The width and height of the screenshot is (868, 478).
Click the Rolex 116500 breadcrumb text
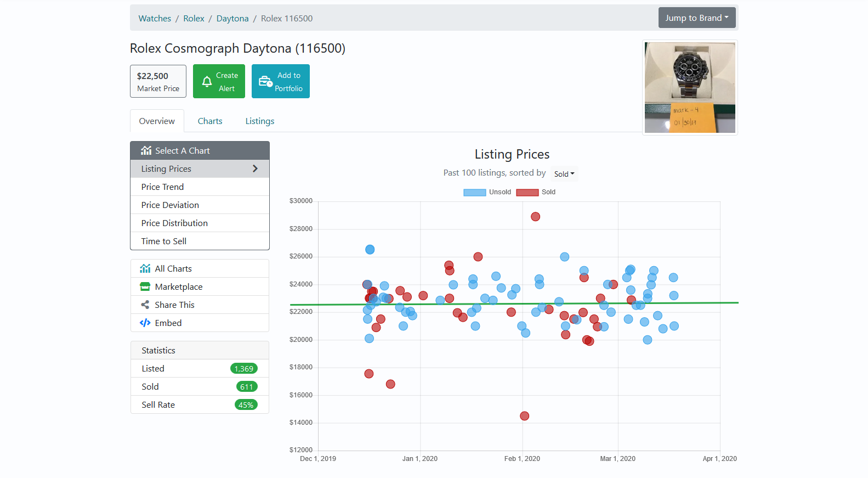(x=287, y=18)
